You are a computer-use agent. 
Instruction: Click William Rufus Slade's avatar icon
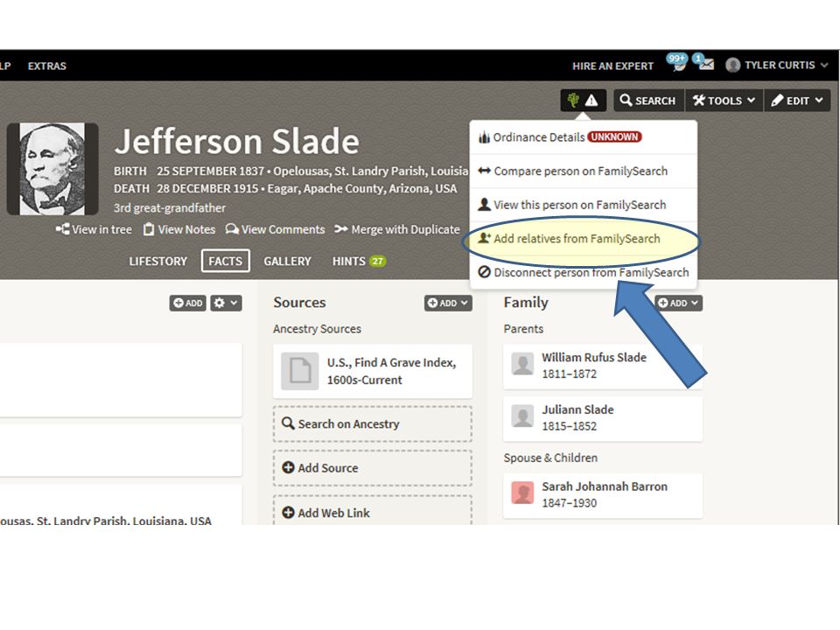tap(522, 364)
